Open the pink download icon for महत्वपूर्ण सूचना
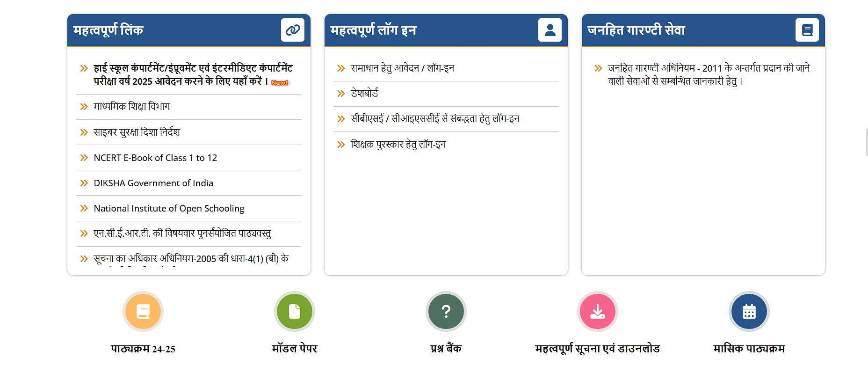 click(x=598, y=311)
